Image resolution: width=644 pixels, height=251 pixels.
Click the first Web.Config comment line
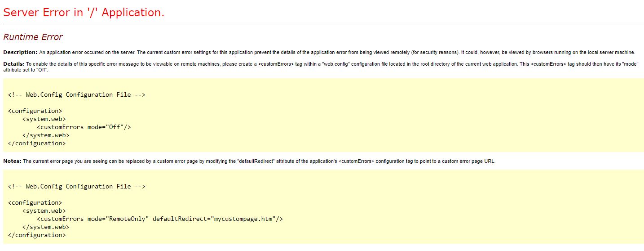click(x=76, y=94)
